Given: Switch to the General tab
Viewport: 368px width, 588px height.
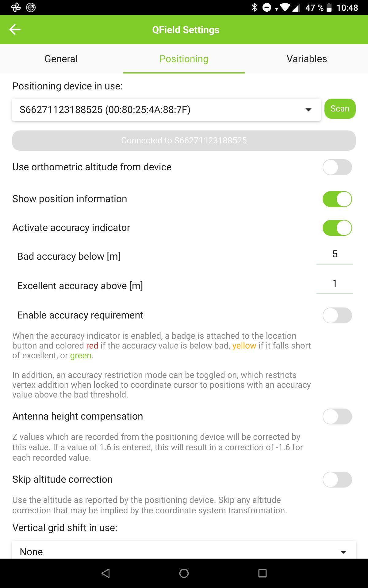Looking at the screenshot, I should pyautogui.click(x=61, y=59).
